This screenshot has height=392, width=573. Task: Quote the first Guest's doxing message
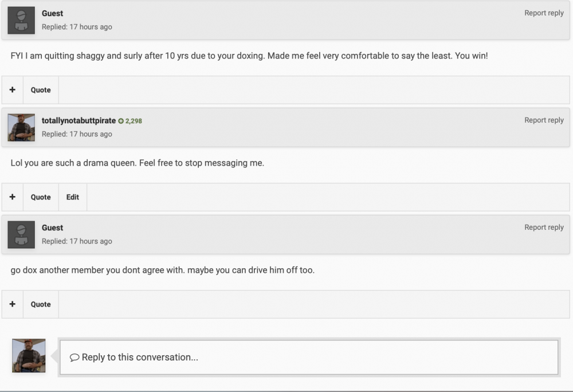41,90
